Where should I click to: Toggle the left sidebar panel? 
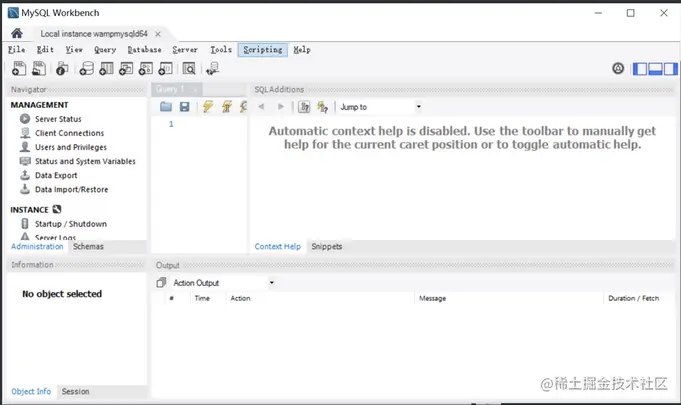(640, 69)
